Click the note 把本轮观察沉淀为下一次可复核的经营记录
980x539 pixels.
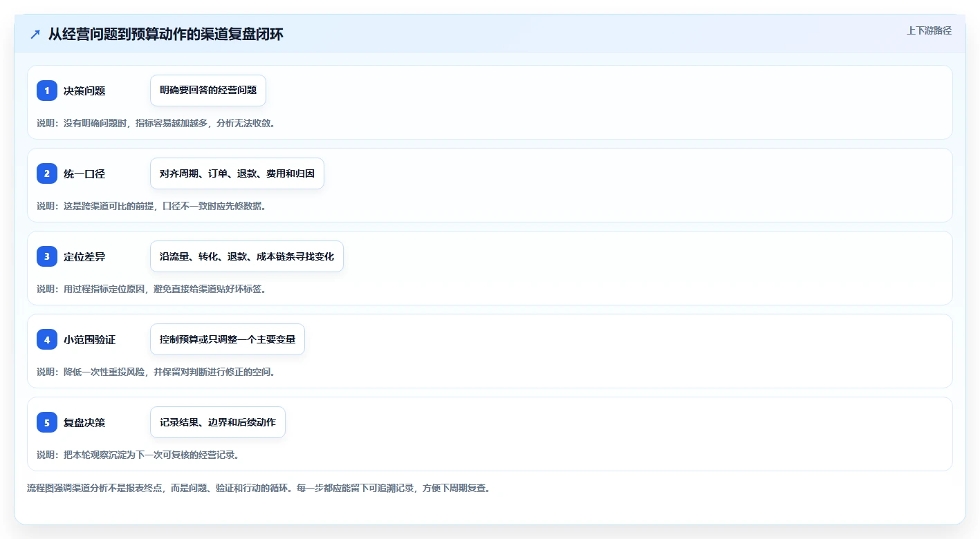click(x=138, y=455)
